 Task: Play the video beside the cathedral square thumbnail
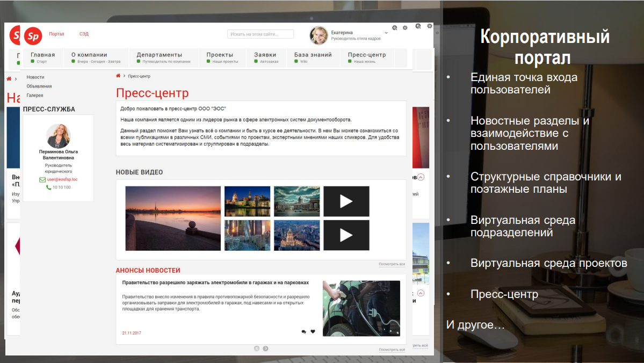[x=346, y=201]
